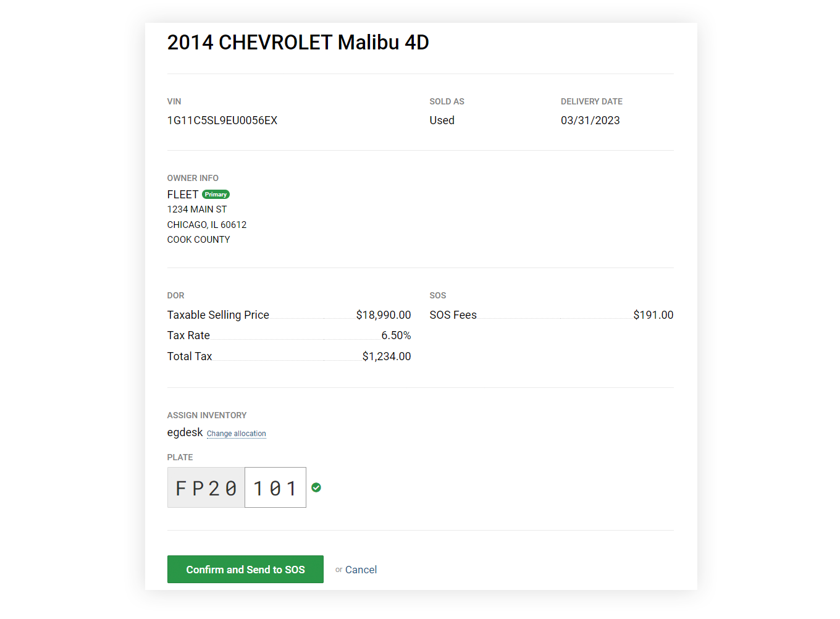This screenshot has height=619, width=840.
Task: Click the COOK COUNTY text
Action: (x=198, y=240)
